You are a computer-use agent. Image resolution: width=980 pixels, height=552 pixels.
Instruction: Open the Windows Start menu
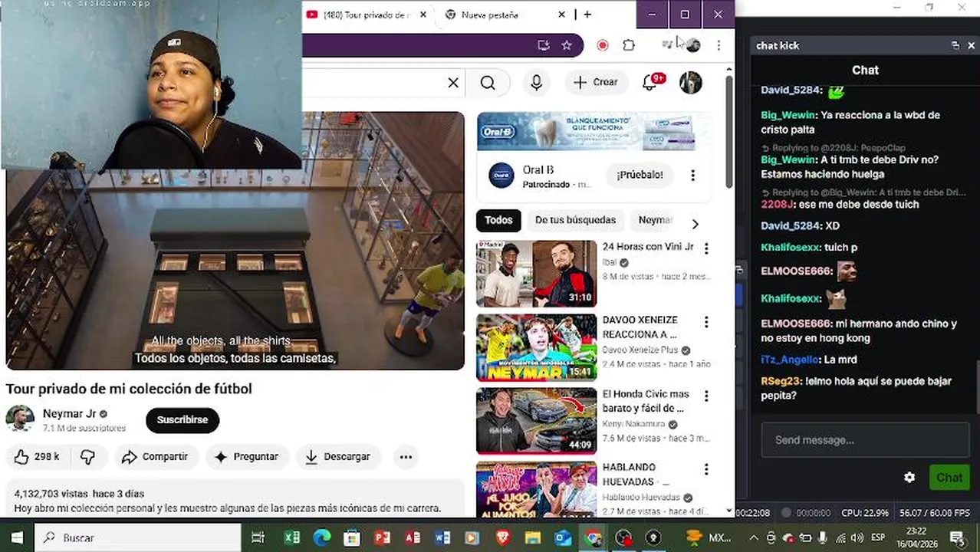tap(17, 537)
